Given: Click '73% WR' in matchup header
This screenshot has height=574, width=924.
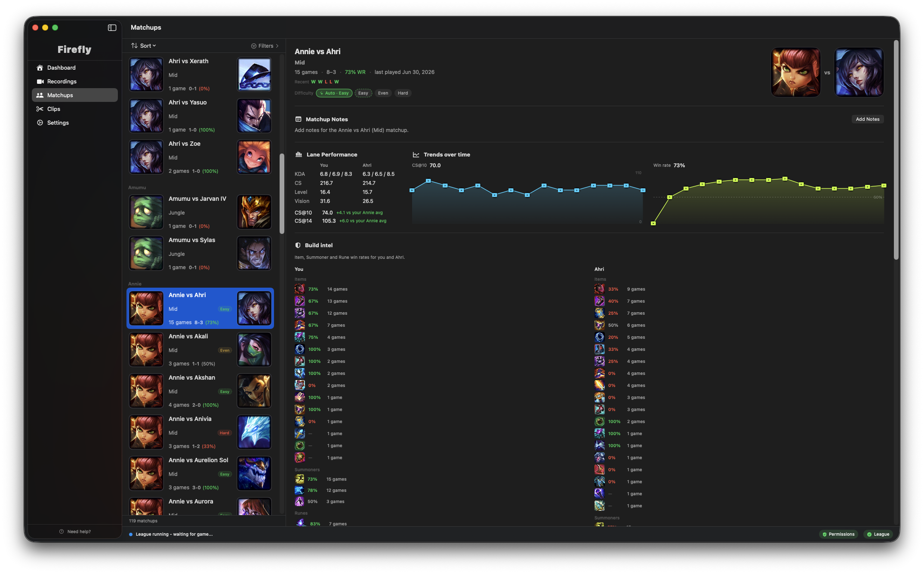Looking at the screenshot, I should (x=355, y=72).
